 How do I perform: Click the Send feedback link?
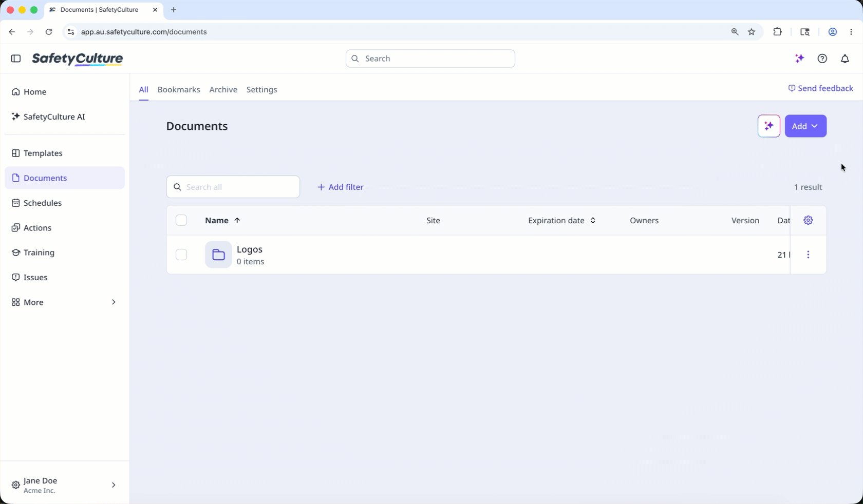click(x=820, y=88)
